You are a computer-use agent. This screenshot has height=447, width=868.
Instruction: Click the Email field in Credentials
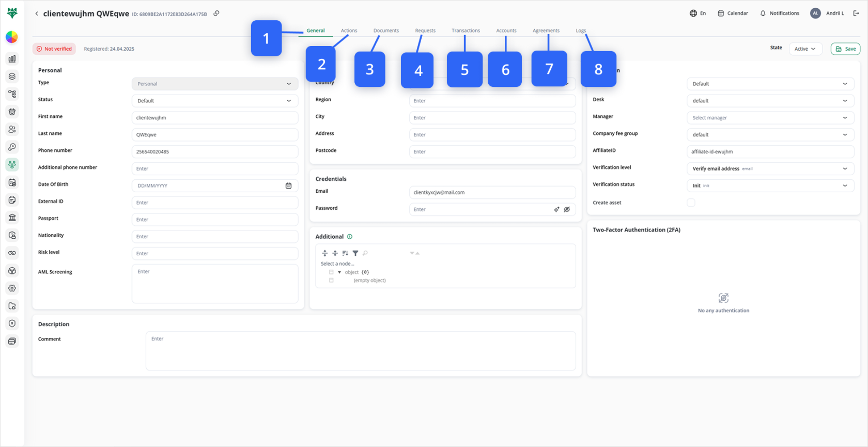(x=492, y=192)
